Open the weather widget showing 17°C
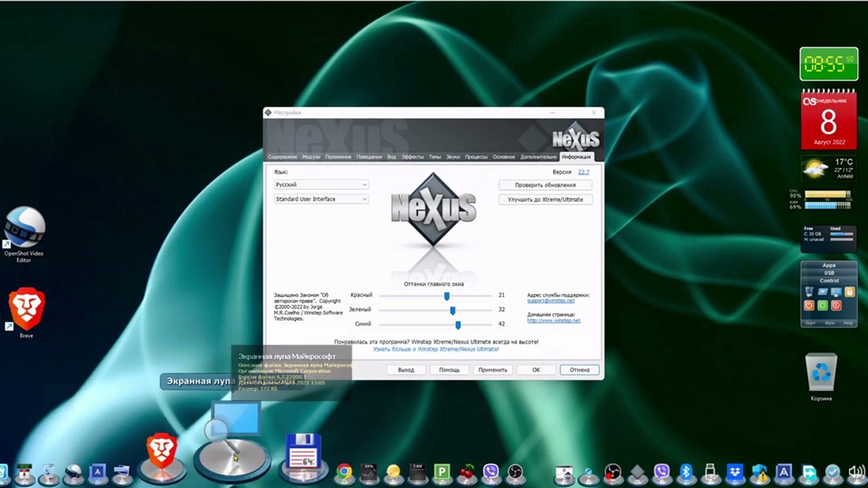 (828, 168)
